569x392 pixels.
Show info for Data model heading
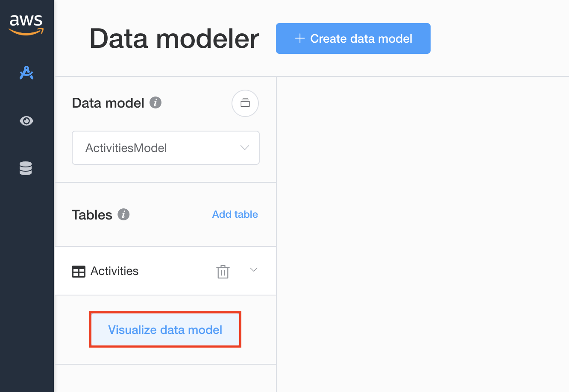155,103
